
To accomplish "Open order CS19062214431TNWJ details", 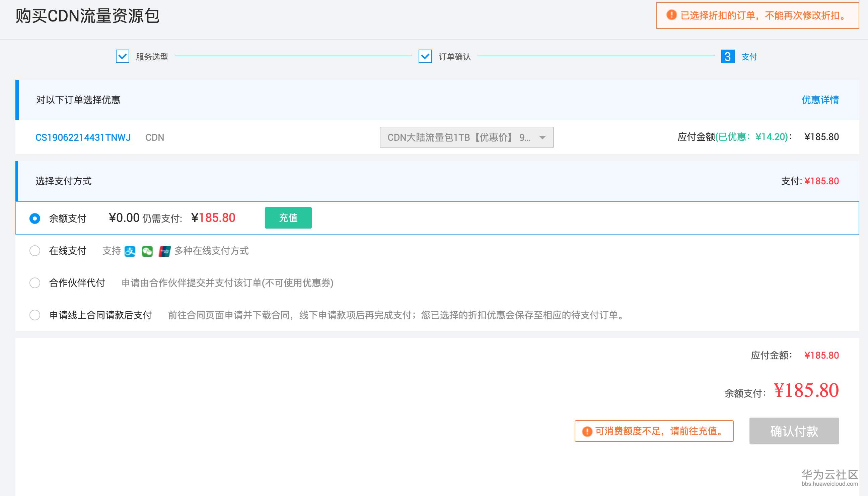I will 83,137.
